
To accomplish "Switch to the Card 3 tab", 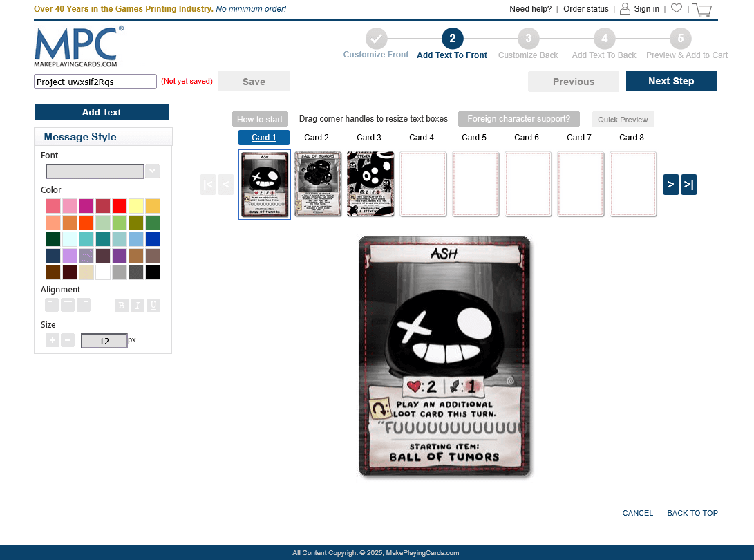I will (x=368, y=137).
